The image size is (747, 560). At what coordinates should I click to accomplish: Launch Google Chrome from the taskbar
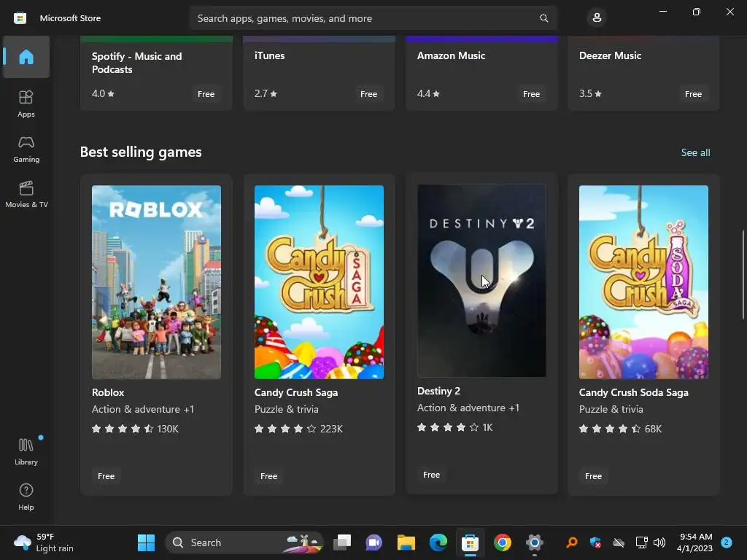(x=502, y=542)
